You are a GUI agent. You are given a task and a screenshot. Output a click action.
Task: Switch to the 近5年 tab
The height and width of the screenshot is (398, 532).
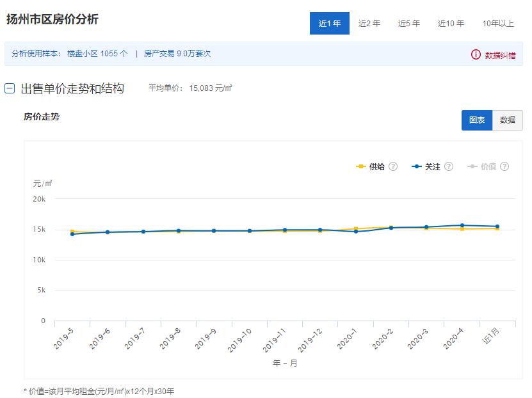[x=410, y=22]
